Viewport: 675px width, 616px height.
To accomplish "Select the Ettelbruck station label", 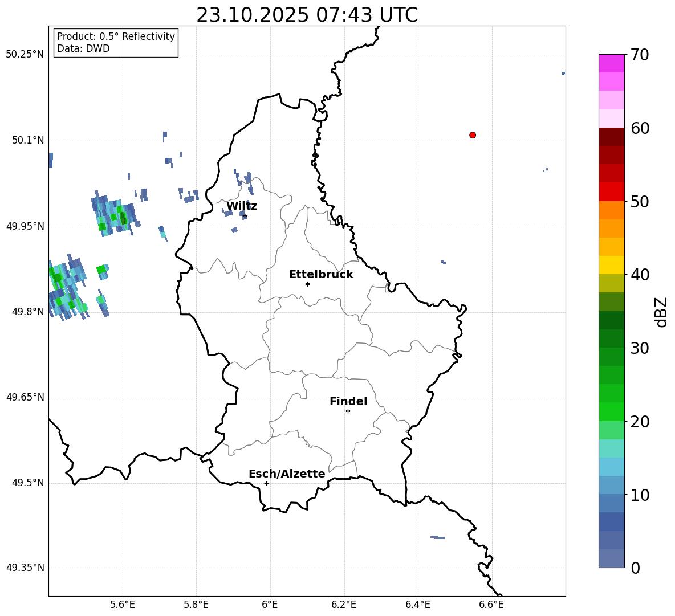I will pyautogui.click(x=321, y=275).
